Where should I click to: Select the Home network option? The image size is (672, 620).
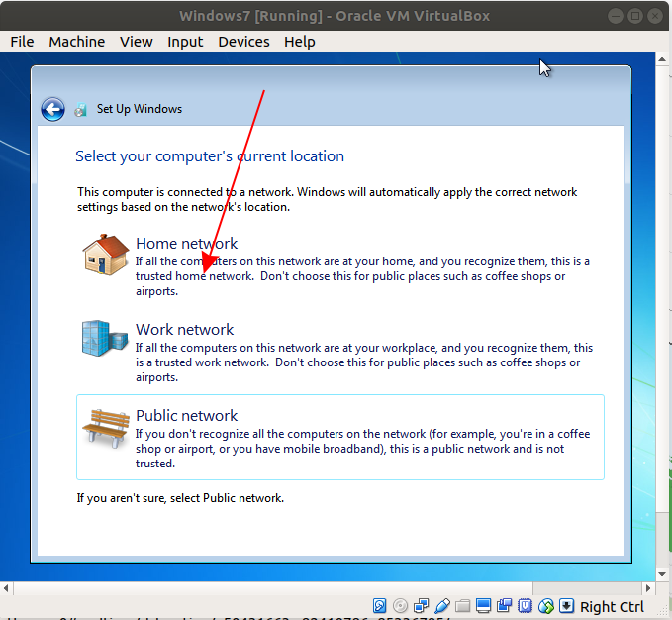click(340, 265)
